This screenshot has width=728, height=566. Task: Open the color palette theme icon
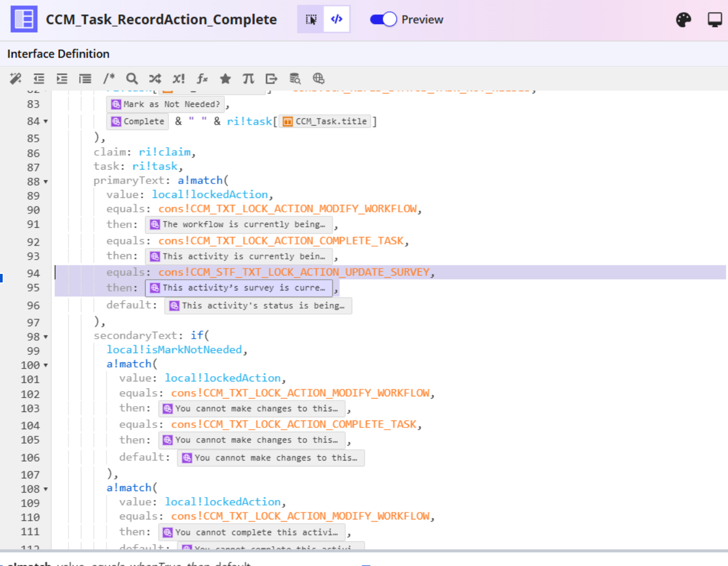click(684, 20)
